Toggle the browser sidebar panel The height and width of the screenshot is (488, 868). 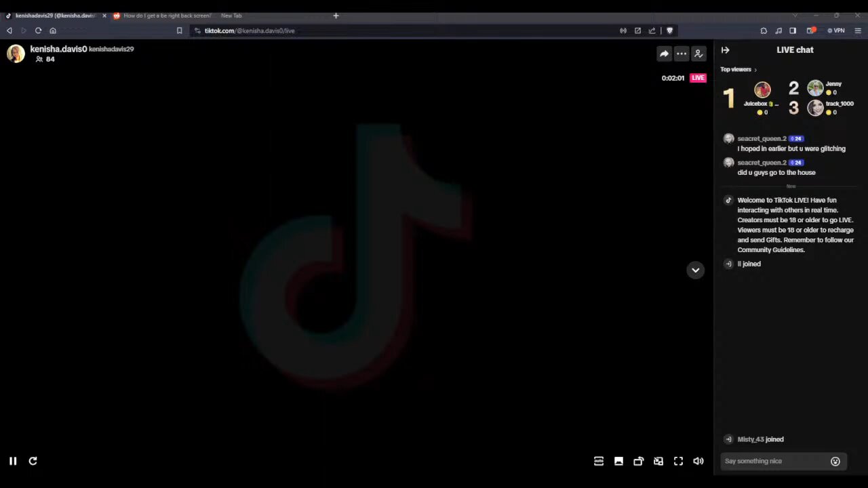pyautogui.click(x=793, y=30)
